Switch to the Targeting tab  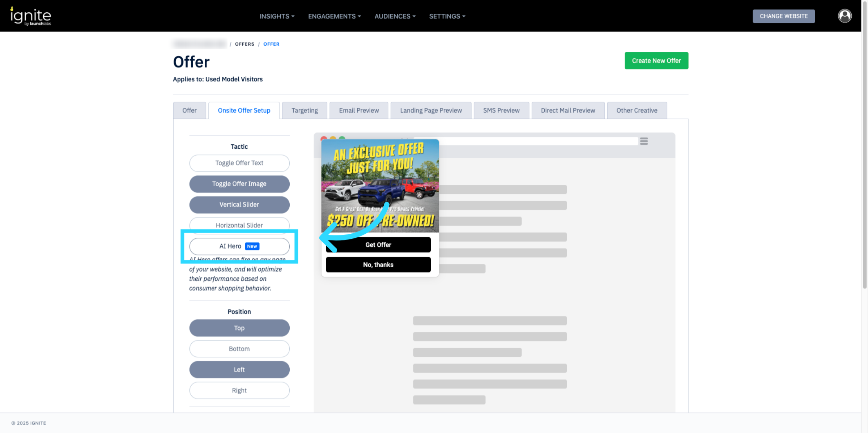(x=305, y=110)
